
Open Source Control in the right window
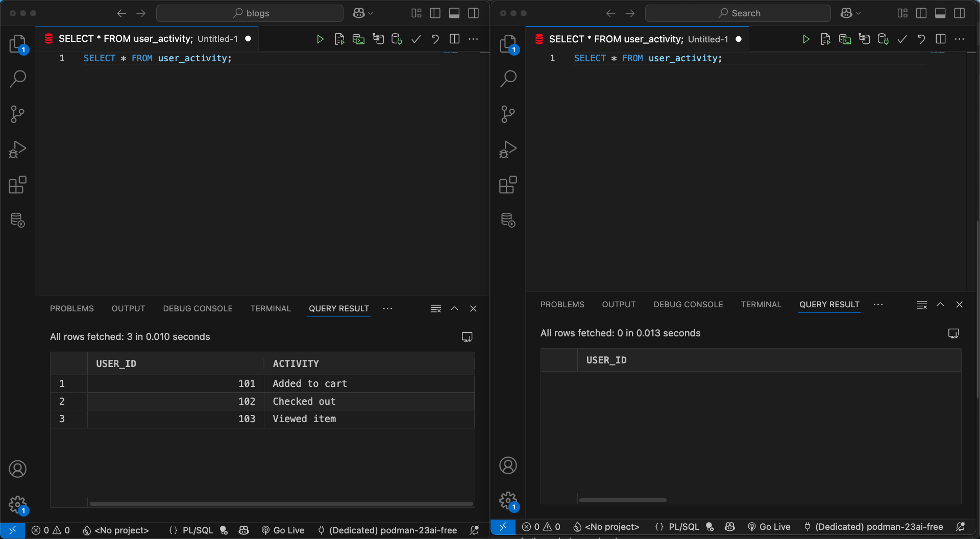coord(508,114)
